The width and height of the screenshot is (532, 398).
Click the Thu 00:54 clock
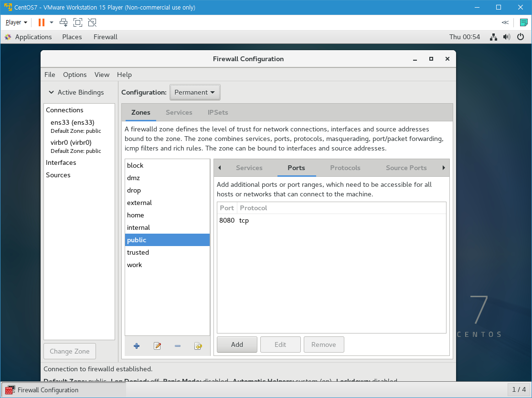[x=465, y=37]
